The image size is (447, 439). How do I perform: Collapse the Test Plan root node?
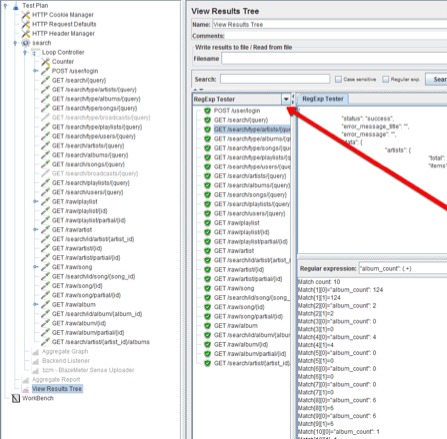pos(5,6)
